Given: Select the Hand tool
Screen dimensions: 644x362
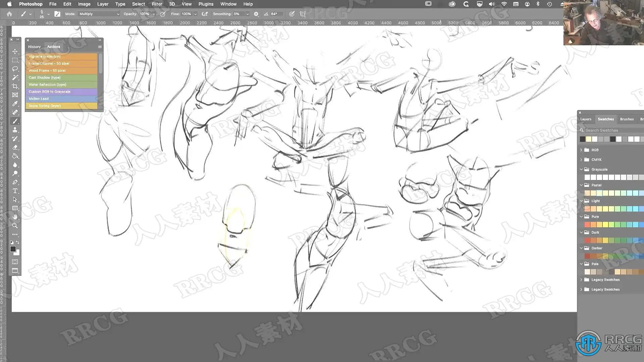Looking at the screenshot, I should [x=15, y=217].
